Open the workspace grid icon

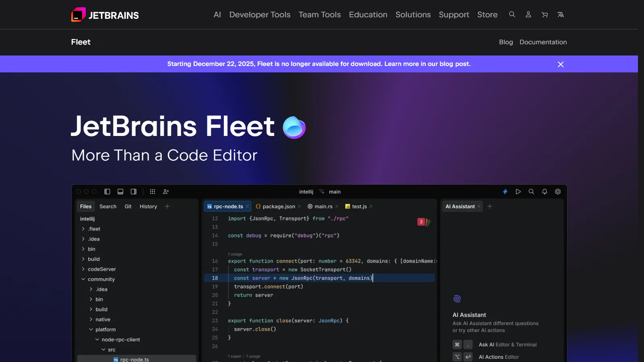[153, 192]
